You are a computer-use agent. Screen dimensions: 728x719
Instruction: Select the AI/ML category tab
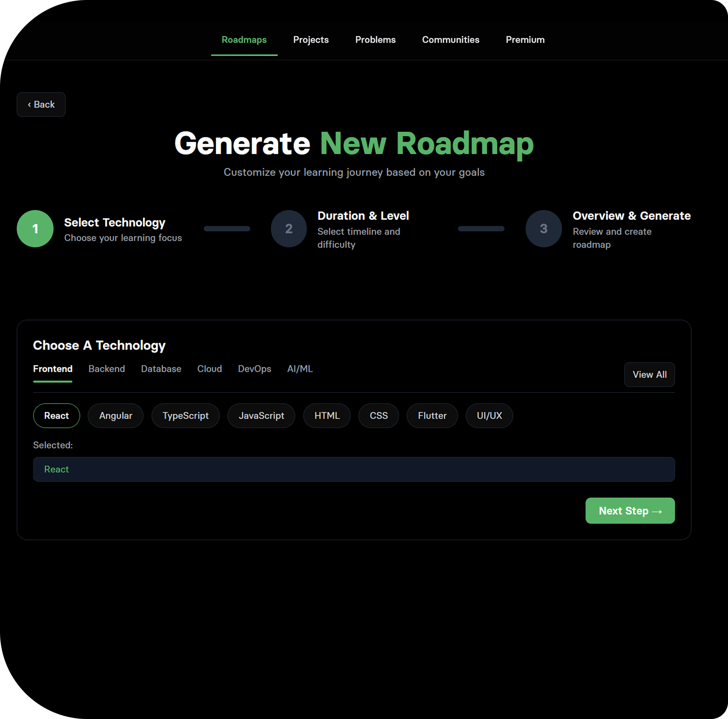tap(299, 368)
